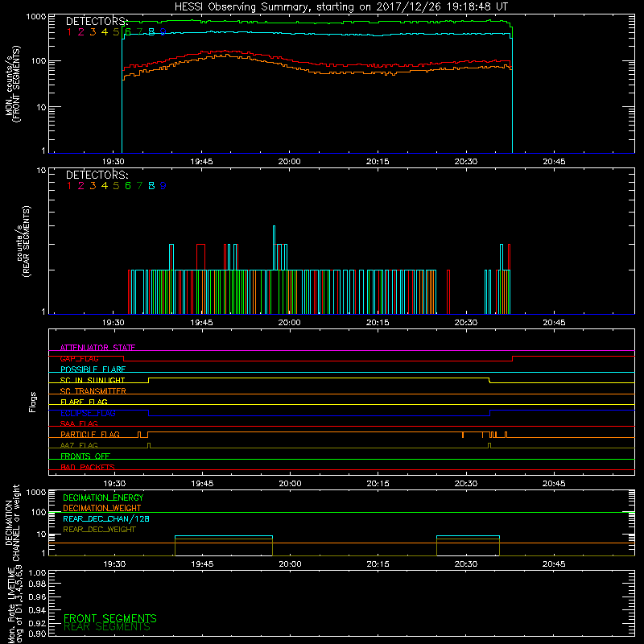Click the FRONTS_OFF flag label
The width and height of the screenshot is (644, 644).
(x=85, y=456)
